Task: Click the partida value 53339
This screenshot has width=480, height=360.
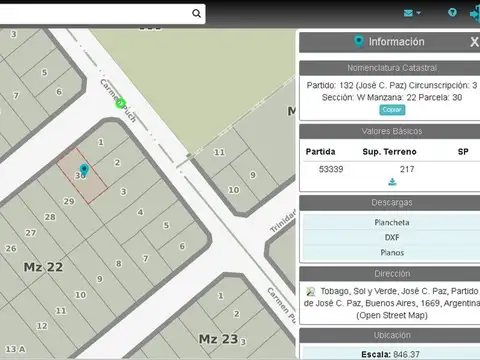Action: pos(331,169)
